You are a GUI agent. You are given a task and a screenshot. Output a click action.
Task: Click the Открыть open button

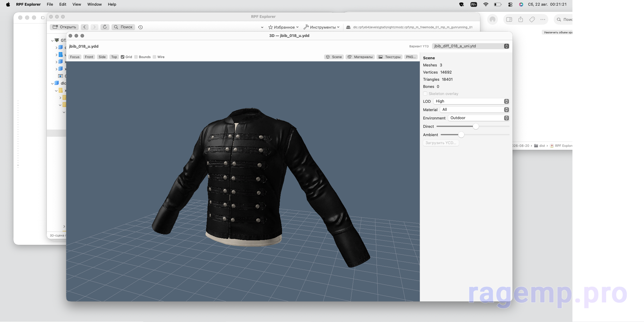(x=64, y=27)
